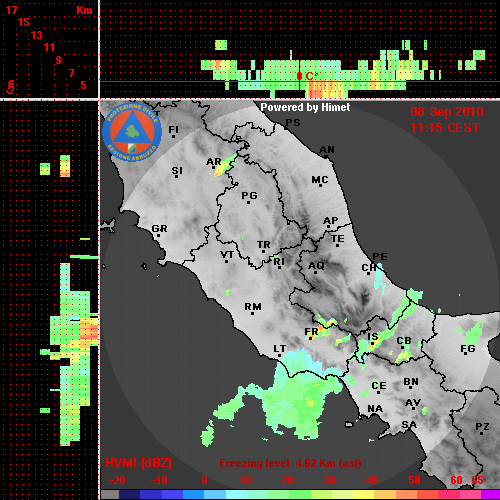
Task: Click the CE city label
Action: (x=379, y=386)
